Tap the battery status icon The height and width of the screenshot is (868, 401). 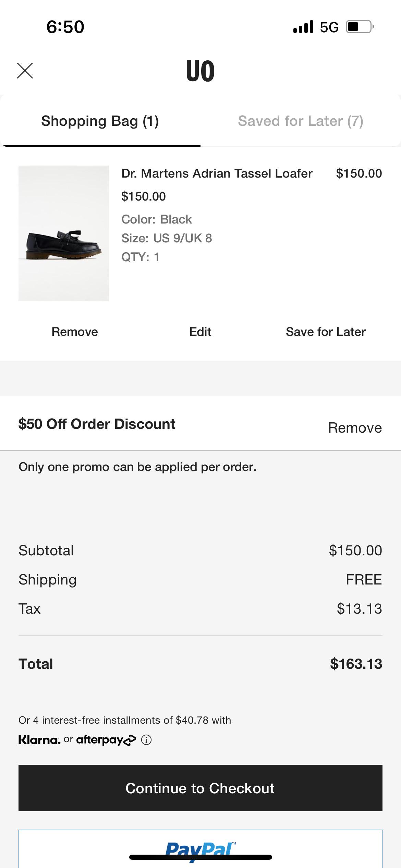pyautogui.click(x=359, y=27)
